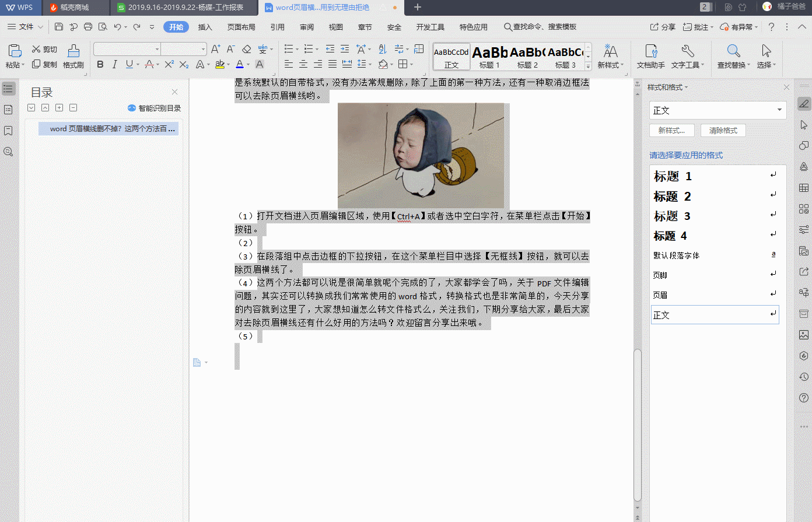The width and height of the screenshot is (812, 522).
Task: Decrease font size with A- icon
Action: tap(231, 49)
